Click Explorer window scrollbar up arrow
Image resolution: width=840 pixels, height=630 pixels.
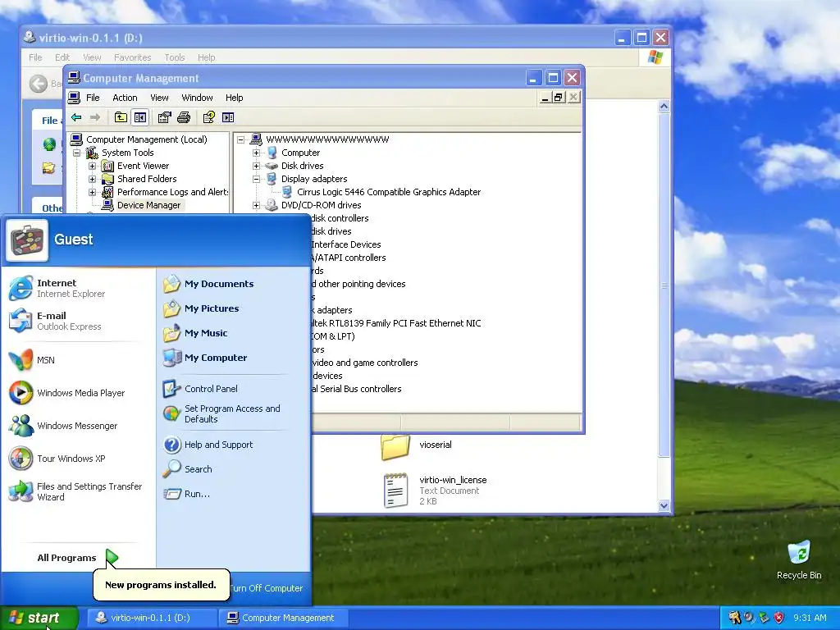pyautogui.click(x=664, y=106)
